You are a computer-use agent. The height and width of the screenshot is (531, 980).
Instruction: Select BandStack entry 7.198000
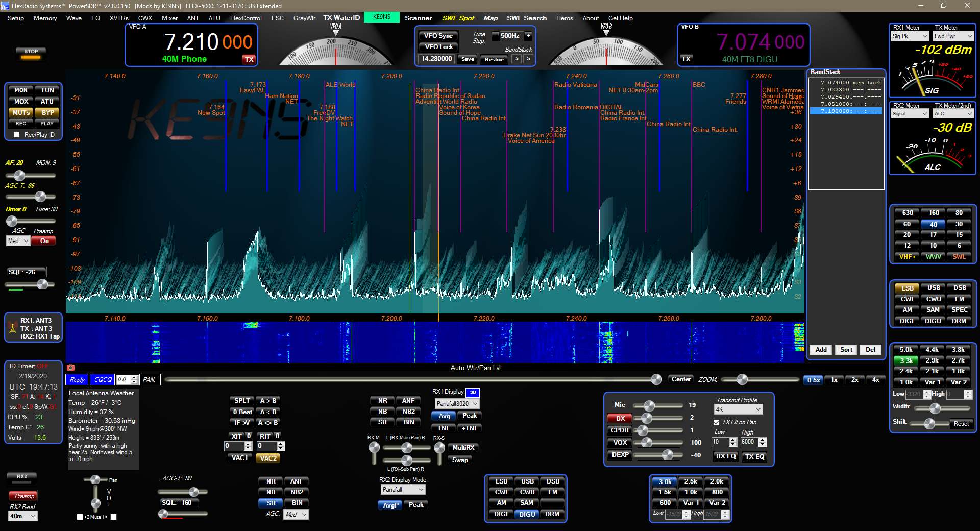(x=846, y=111)
